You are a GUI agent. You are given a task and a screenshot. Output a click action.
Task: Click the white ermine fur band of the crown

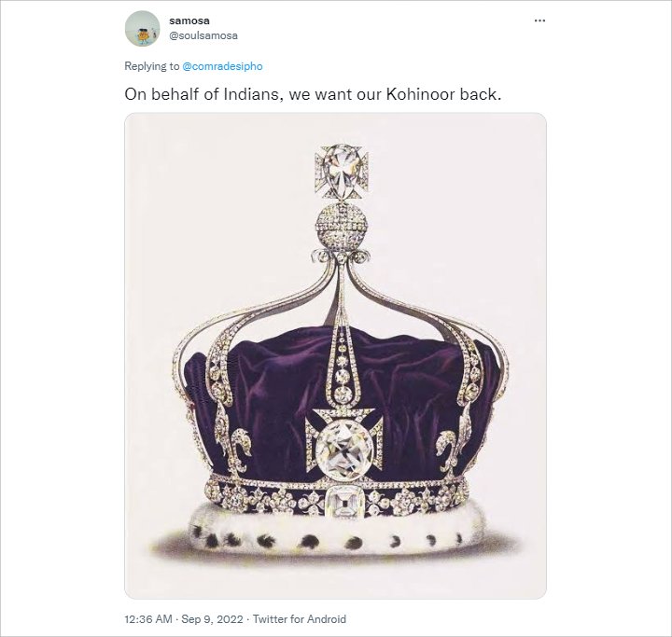336,532
